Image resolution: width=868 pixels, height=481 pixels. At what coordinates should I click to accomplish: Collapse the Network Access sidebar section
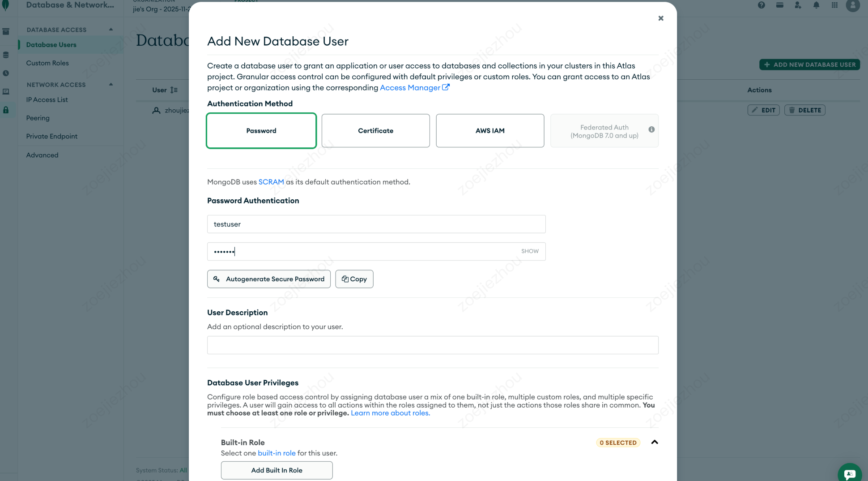pyautogui.click(x=111, y=84)
